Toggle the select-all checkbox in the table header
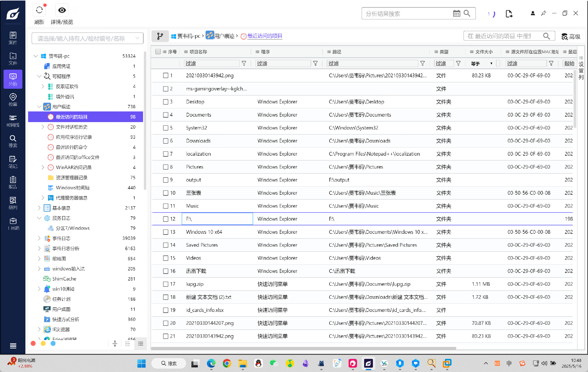 pos(158,52)
